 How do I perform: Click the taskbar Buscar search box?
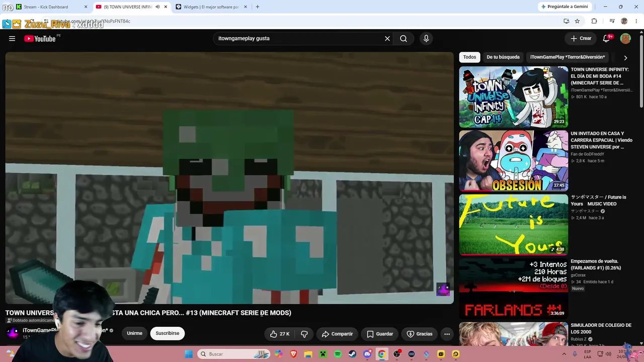234,354
